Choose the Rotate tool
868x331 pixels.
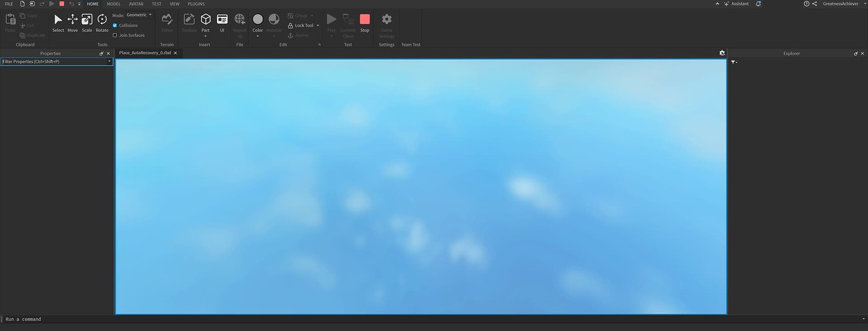pyautogui.click(x=102, y=23)
